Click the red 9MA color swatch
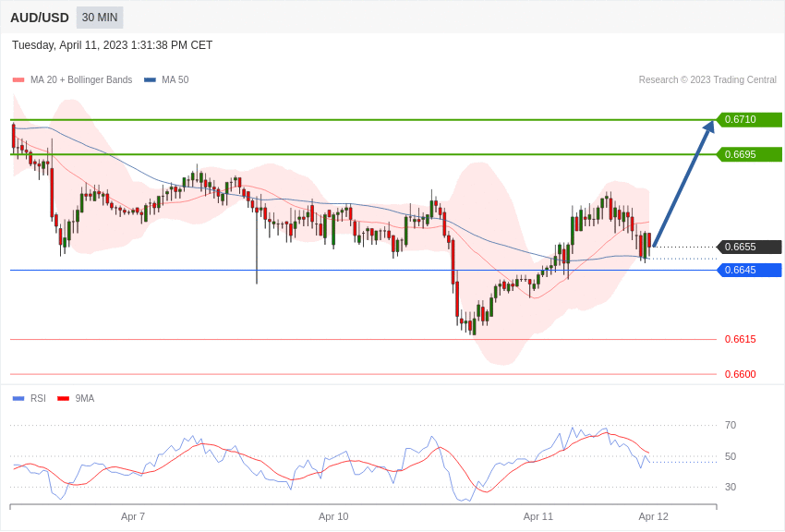The width and height of the screenshot is (785, 532). [x=64, y=398]
